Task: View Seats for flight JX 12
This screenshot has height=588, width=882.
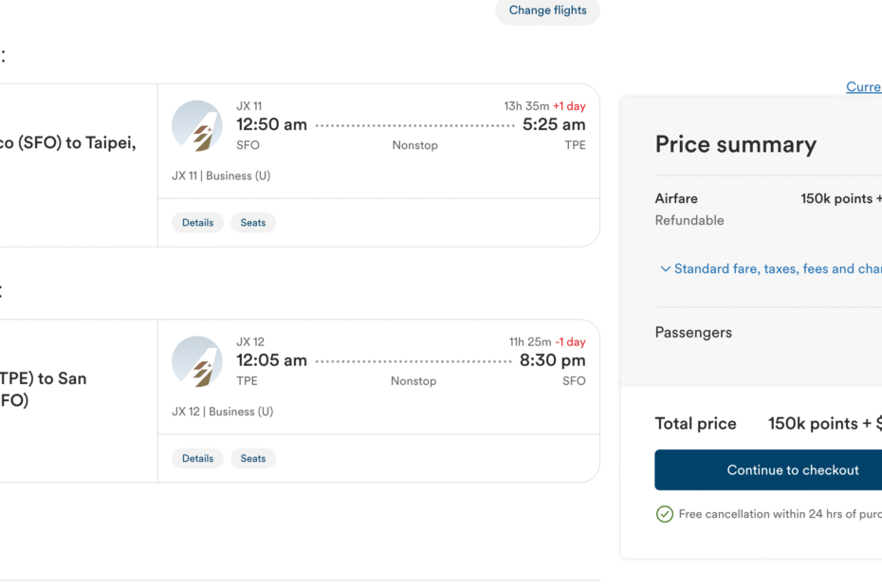Action: coord(253,459)
